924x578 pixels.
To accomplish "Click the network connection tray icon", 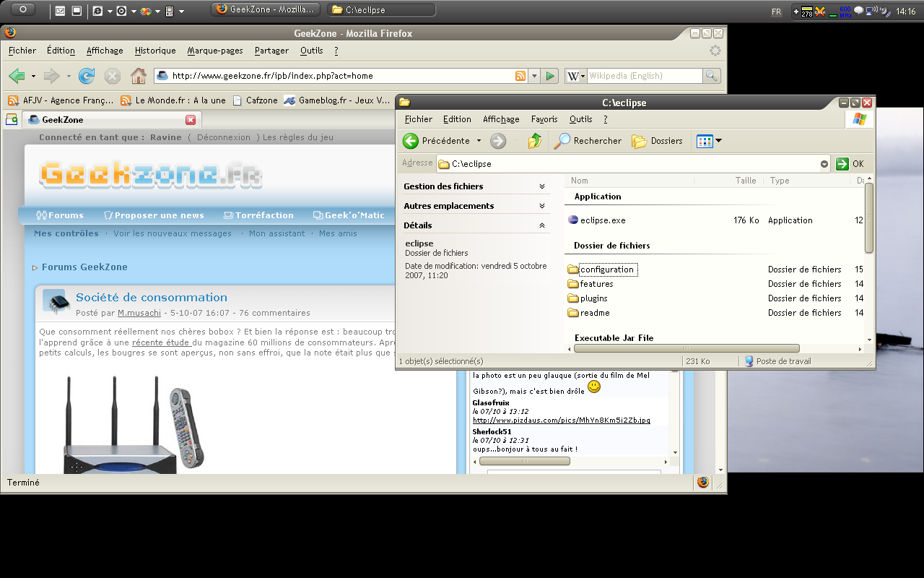I will (x=871, y=11).
